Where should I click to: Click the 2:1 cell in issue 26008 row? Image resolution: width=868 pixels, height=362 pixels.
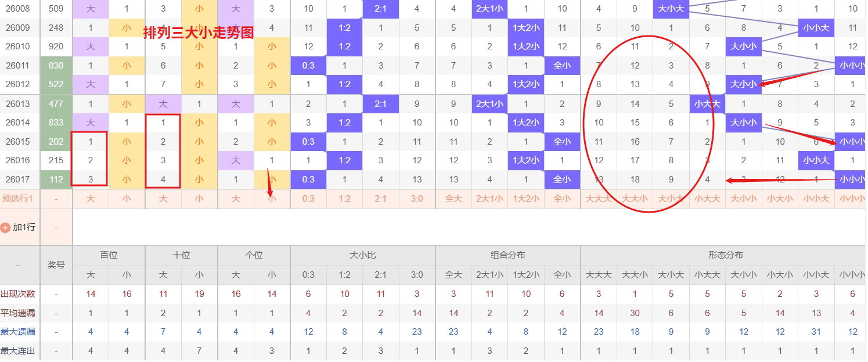381,9
